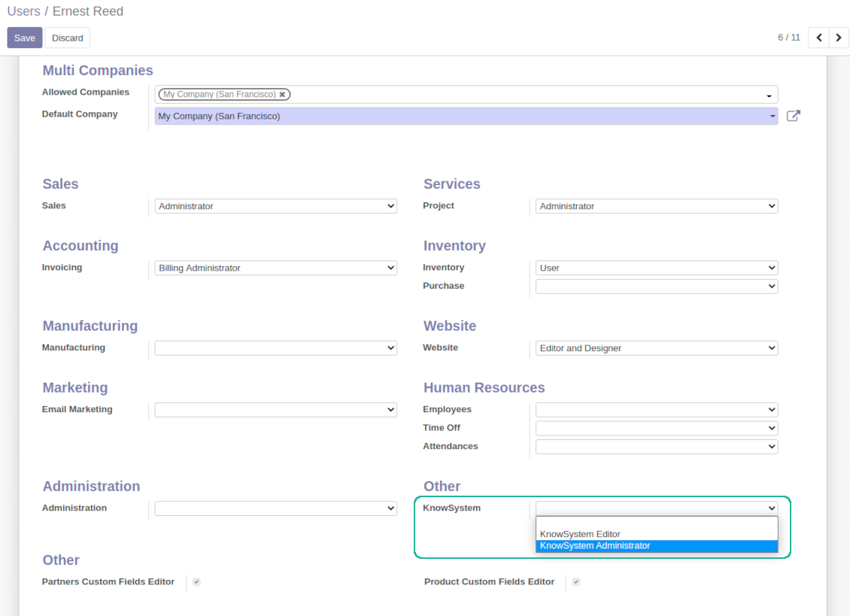Open the Inventory User dropdown
Screen dimensions: 850x616
[657, 268]
